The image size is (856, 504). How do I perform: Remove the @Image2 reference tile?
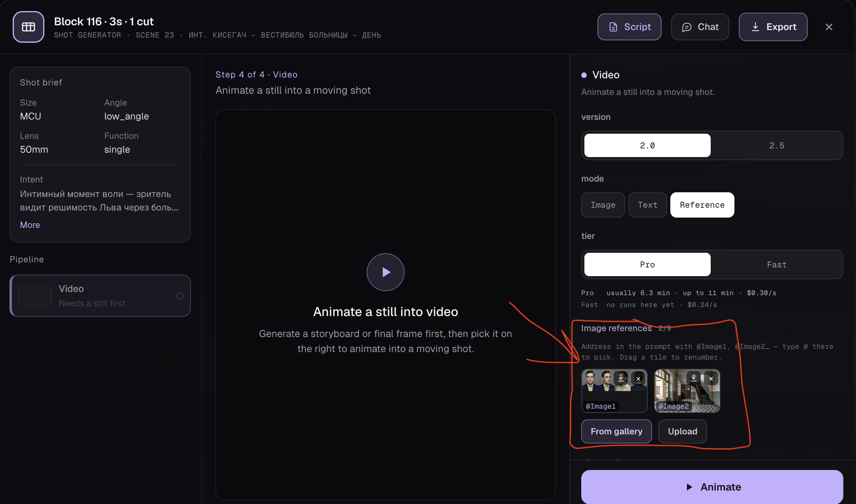pos(711,379)
